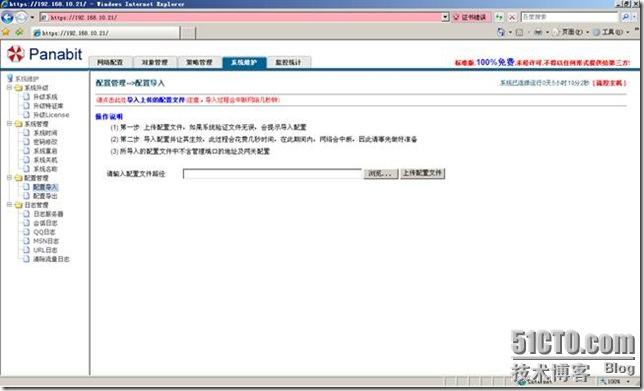Image resolution: width=644 pixels, height=391 pixels.
Task: Collapse the 配置管理 tree node
Action: coord(9,178)
